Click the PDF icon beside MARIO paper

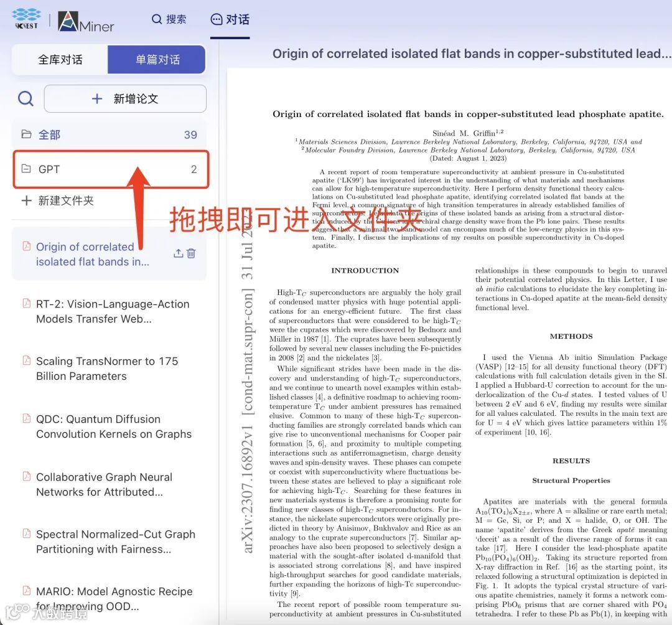coord(27,590)
